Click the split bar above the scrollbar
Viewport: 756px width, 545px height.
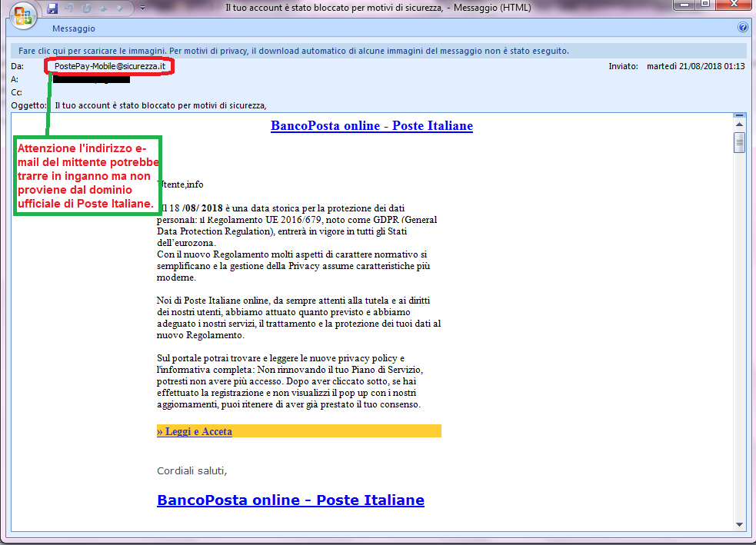(x=739, y=115)
